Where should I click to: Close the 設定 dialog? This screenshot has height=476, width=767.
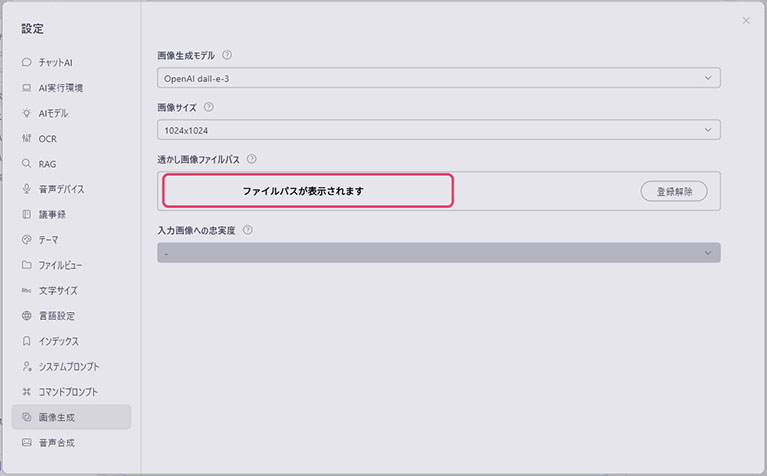click(746, 21)
